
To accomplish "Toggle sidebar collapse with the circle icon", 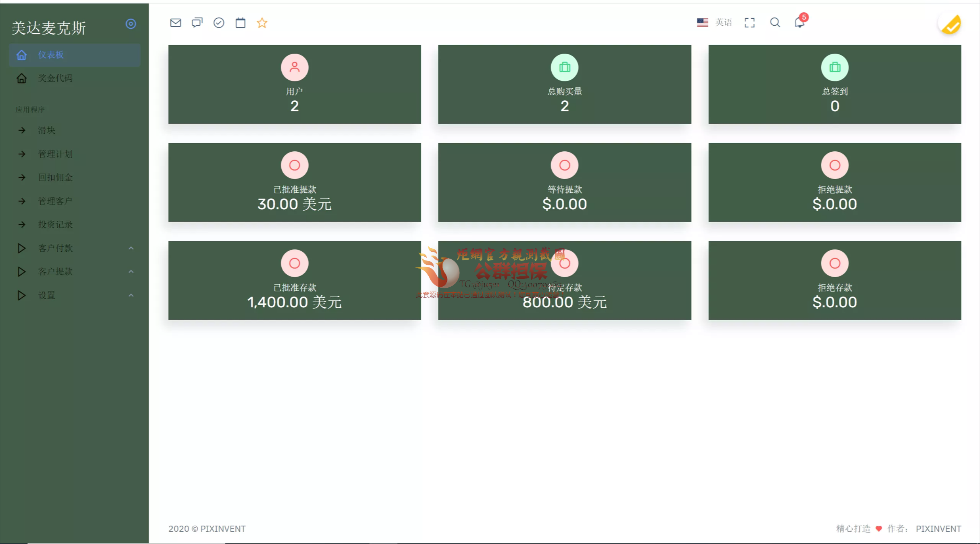I will pos(131,24).
